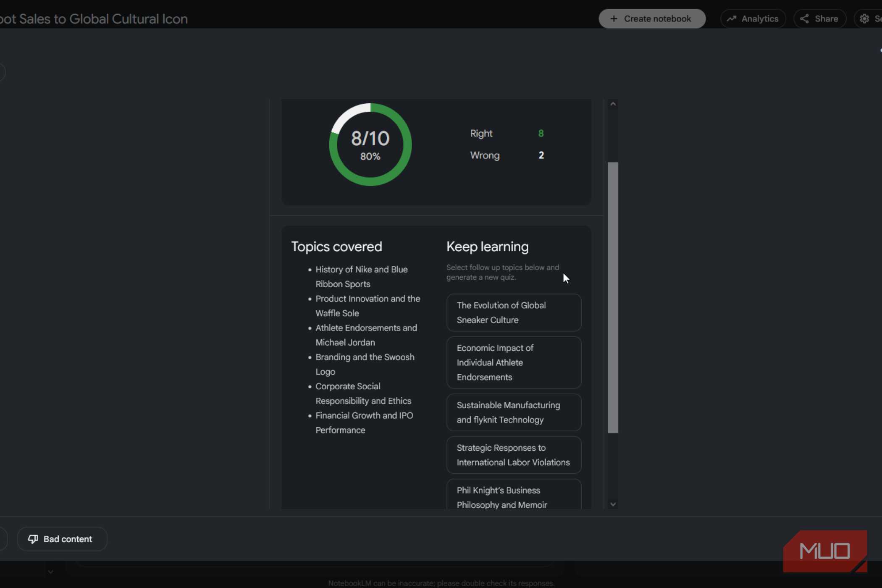Click History of Nike and Blue Ribbon Sports item
Viewport: 882px width, 588px height.
[x=361, y=277]
